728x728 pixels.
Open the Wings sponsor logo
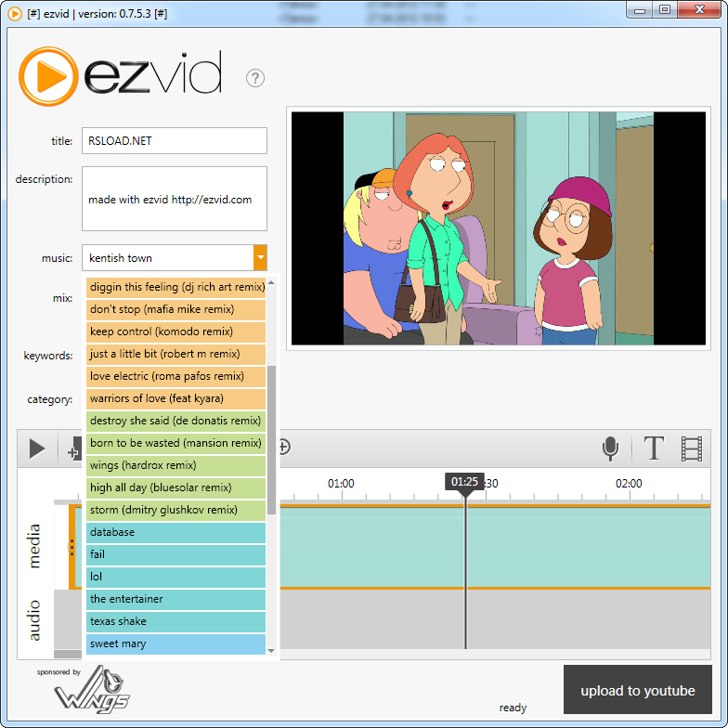coord(92,689)
